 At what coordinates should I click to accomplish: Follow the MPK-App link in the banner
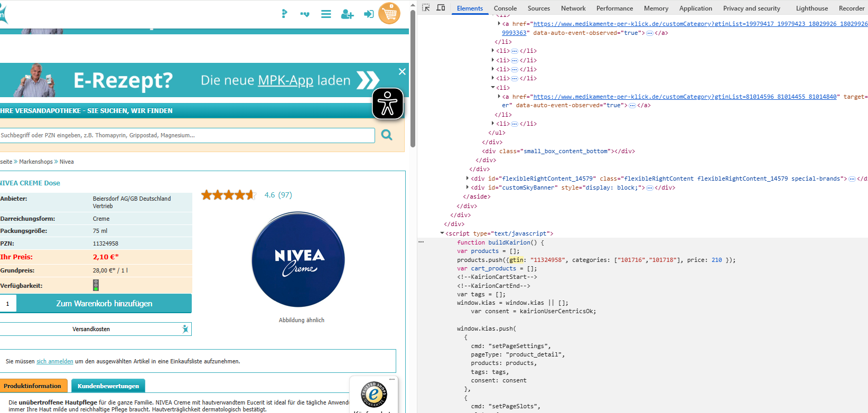coord(286,80)
